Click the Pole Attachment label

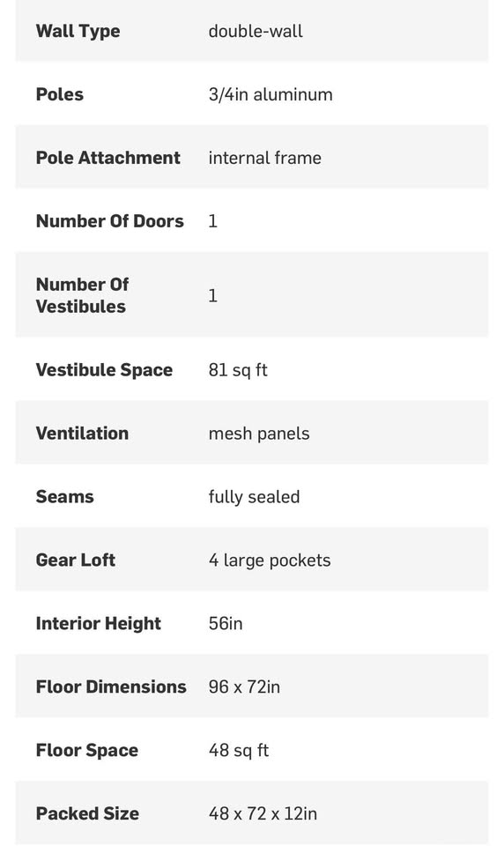tap(107, 158)
